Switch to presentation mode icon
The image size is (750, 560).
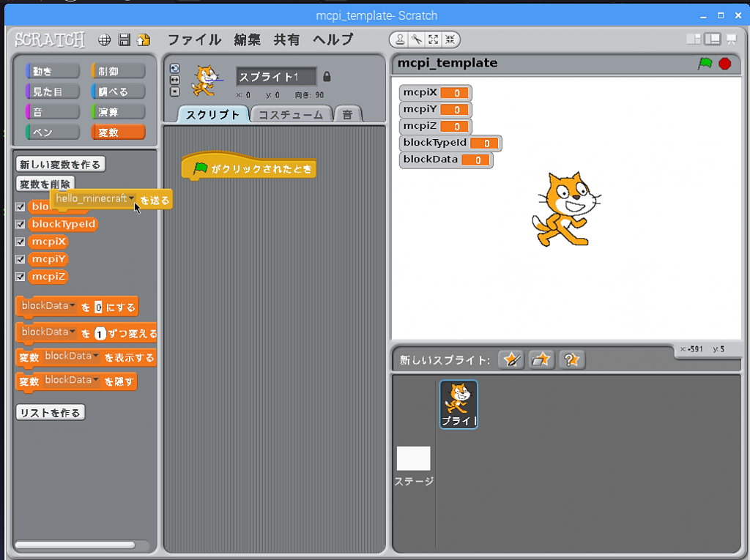point(730,40)
